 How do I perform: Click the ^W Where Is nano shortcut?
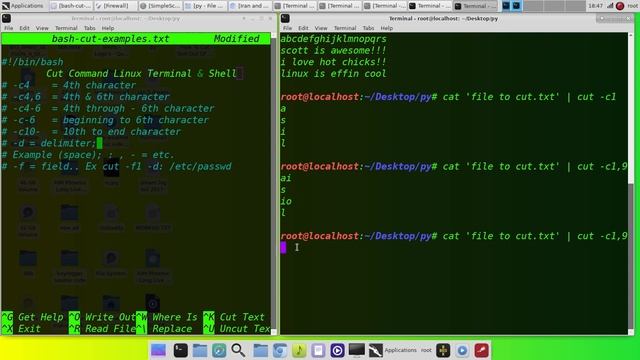click(x=167, y=317)
